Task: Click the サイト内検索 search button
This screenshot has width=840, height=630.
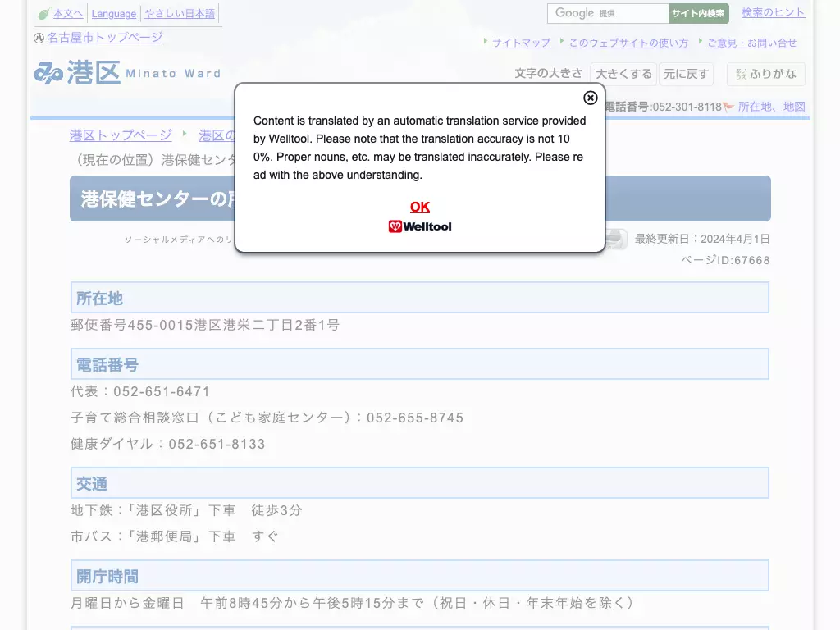Action: pos(699,13)
